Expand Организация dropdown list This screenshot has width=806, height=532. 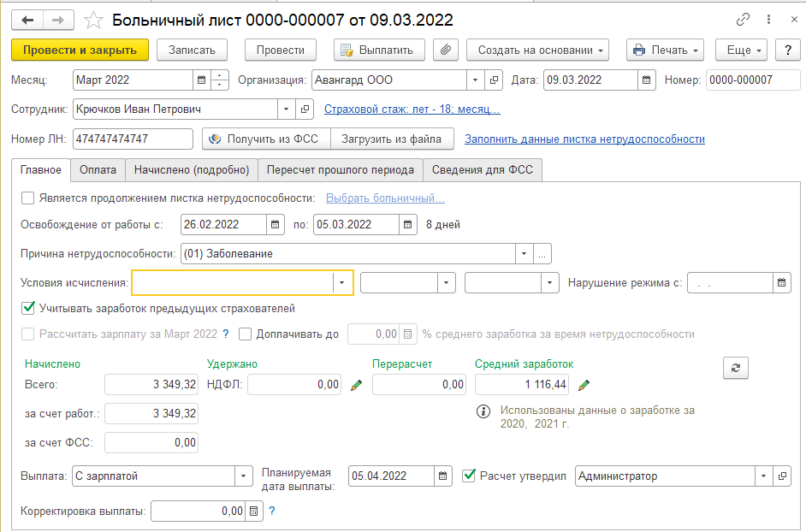476,80
